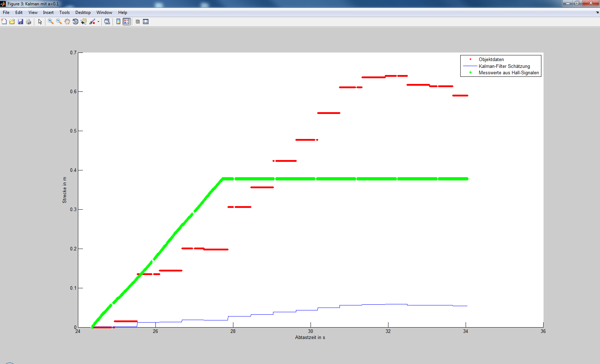The image size is (600, 364).
Task: Save the figure using the floppy icon
Action: coord(20,22)
